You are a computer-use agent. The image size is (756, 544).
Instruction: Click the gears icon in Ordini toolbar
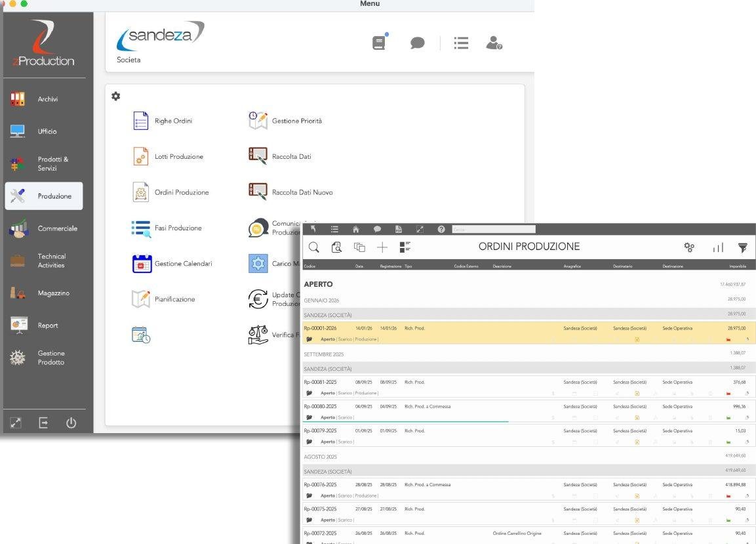pyautogui.click(x=690, y=247)
